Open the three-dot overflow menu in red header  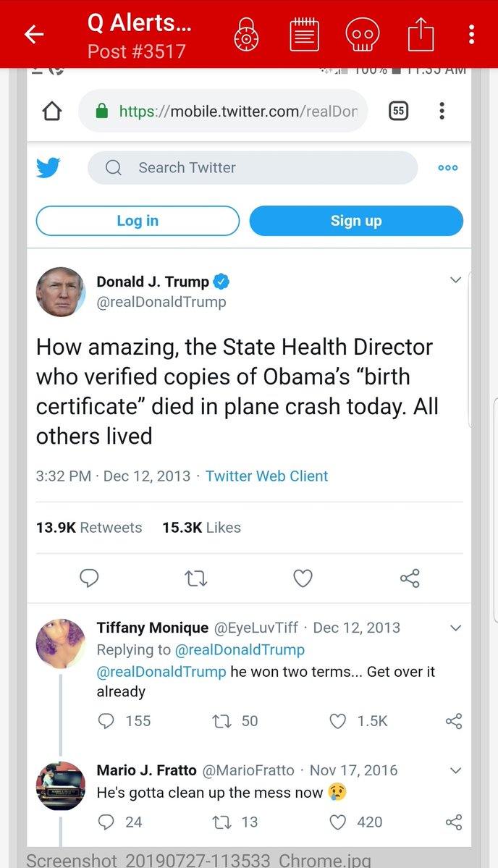tap(471, 34)
